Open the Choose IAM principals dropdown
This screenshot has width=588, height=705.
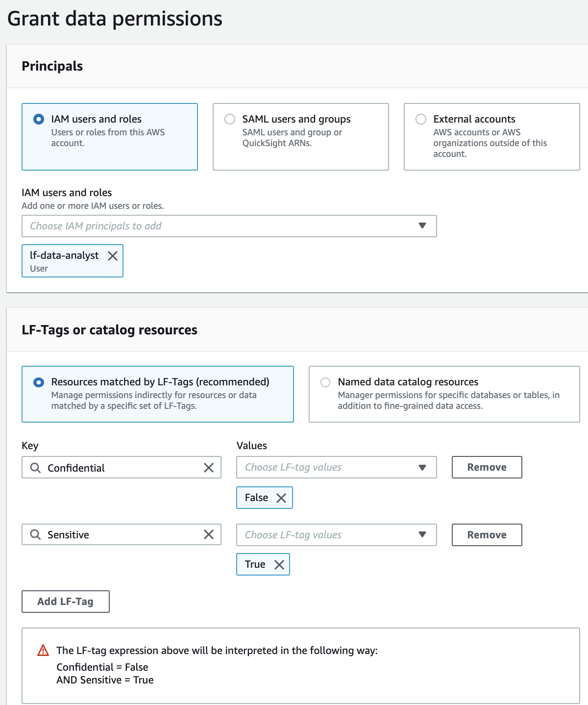click(x=229, y=226)
